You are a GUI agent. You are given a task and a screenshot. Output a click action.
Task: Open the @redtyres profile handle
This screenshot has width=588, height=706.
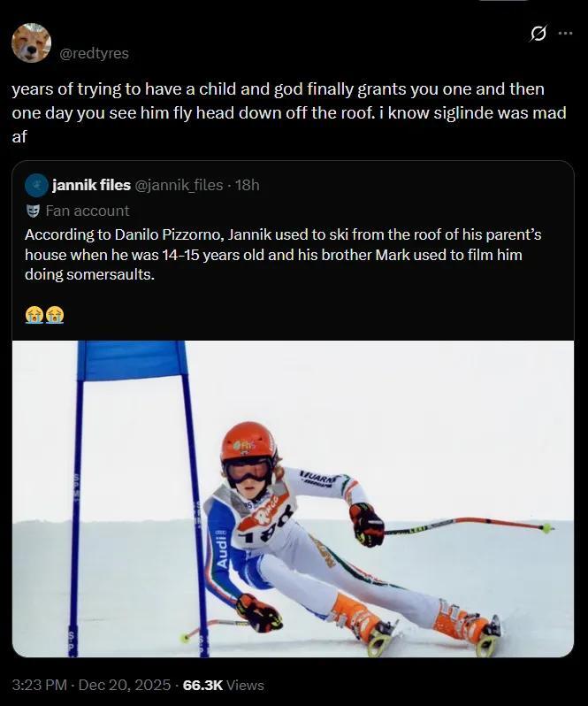pos(94,53)
